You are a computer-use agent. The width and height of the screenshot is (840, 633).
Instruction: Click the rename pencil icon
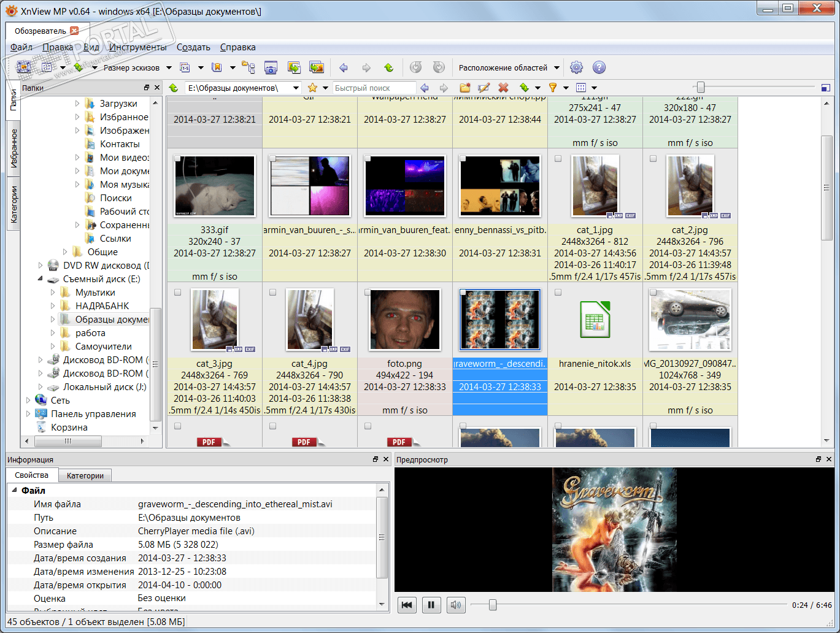pyautogui.click(x=484, y=88)
